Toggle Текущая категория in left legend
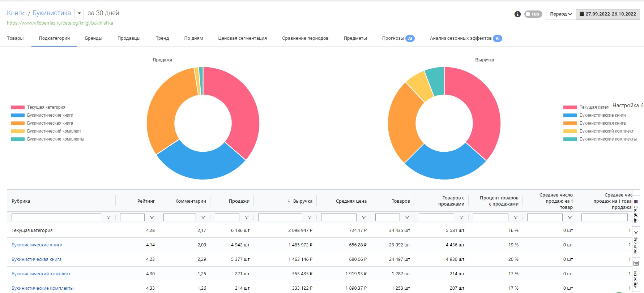The height and width of the screenshot is (293, 644). (x=38, y=107)
